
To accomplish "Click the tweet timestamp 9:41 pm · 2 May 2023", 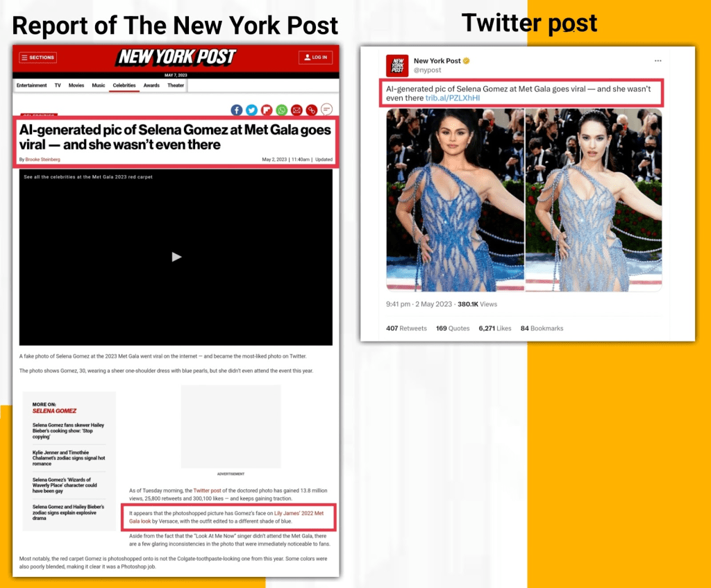I will coord(419,304).
